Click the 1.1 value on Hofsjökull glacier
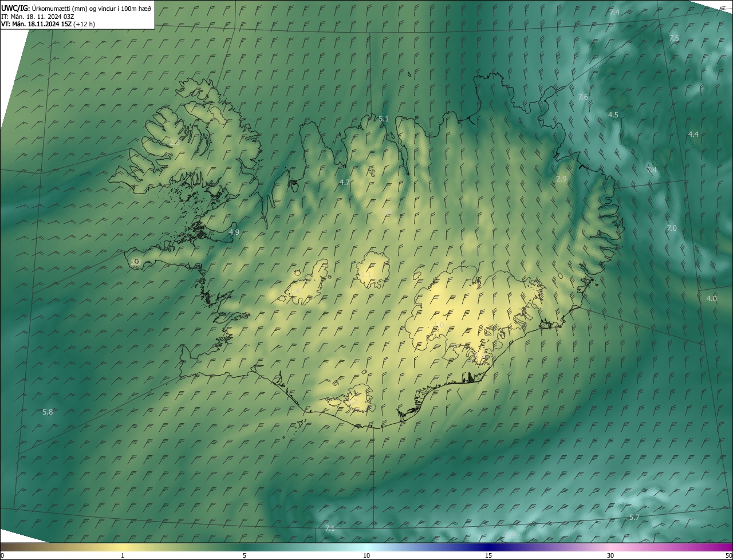Screen dimensions: 733x560 pos(366,275)
